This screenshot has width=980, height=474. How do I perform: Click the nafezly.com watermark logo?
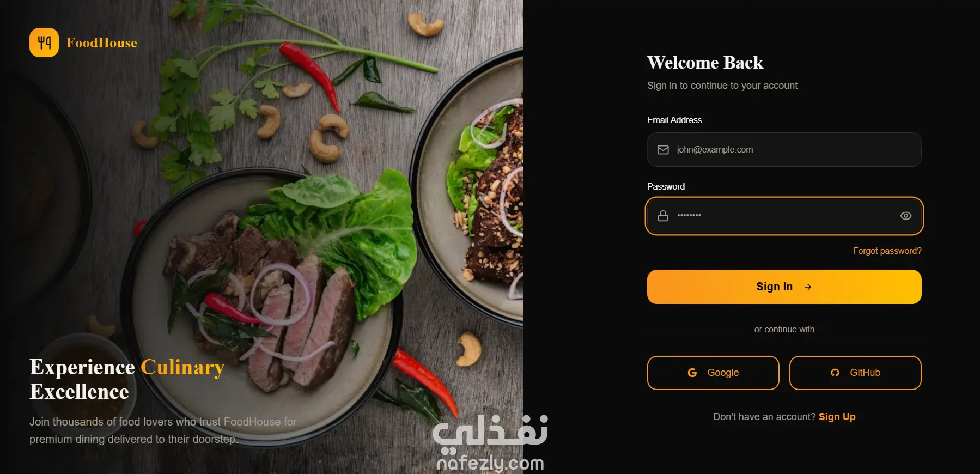click(x=490, y=443)
